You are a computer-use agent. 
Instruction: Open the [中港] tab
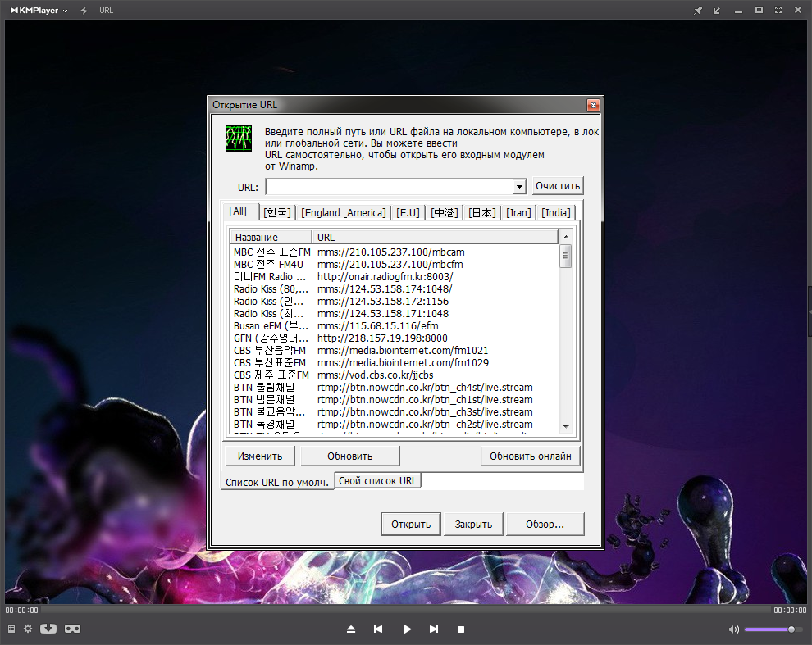click(x=445, y=213)
